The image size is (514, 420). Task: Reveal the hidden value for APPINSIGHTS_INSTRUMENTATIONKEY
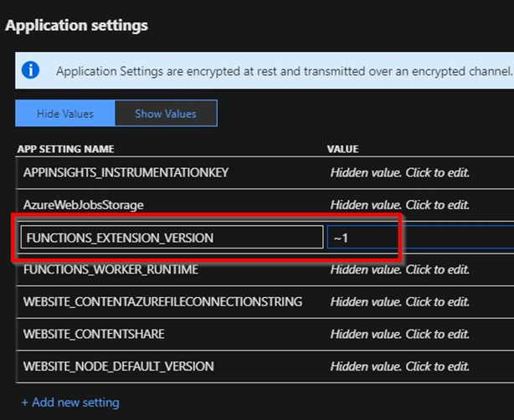tap(399, 173)
